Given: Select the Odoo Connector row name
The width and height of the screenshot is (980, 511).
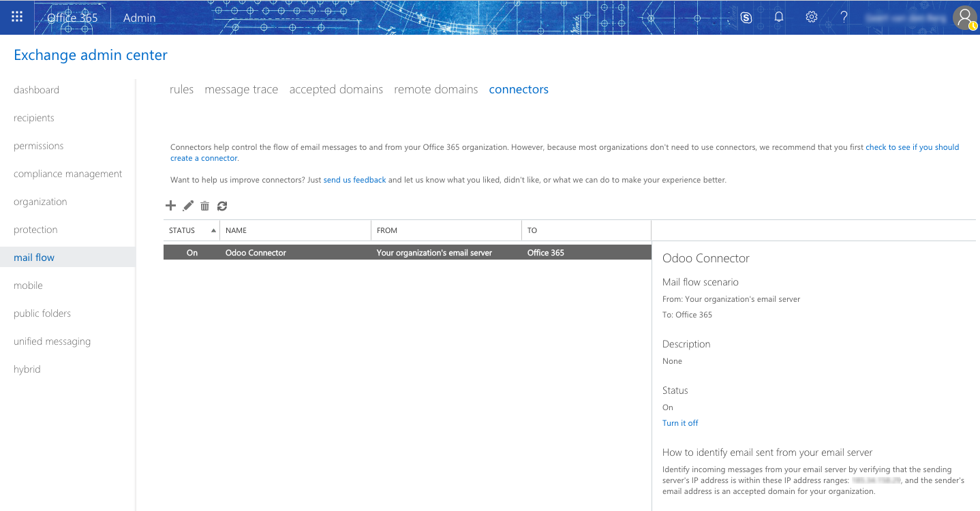Looking at the screenshot, I should pyautogui.click(x=256, y=253).
